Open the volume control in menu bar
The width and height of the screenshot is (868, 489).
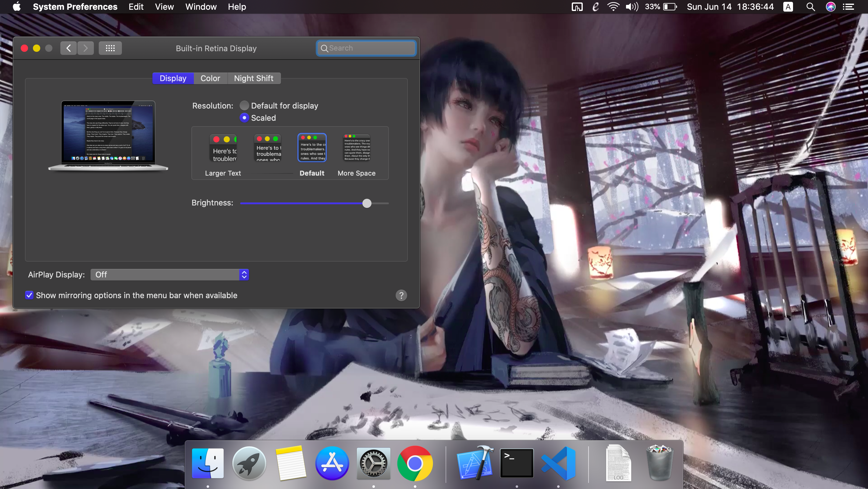pos(632,7)
